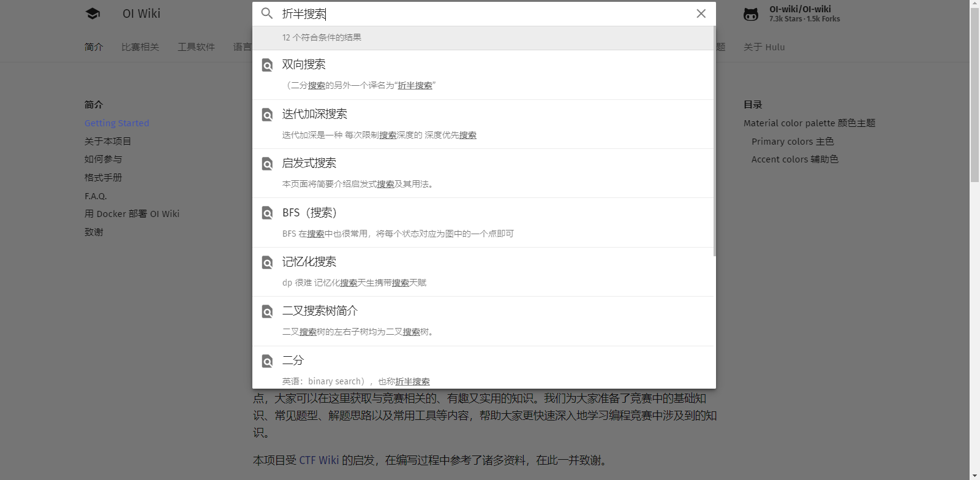Open F.A.Q. in the sidebar
Viewport: 980px width, 480px height.
pyautogui.click(x=96, y=196)
